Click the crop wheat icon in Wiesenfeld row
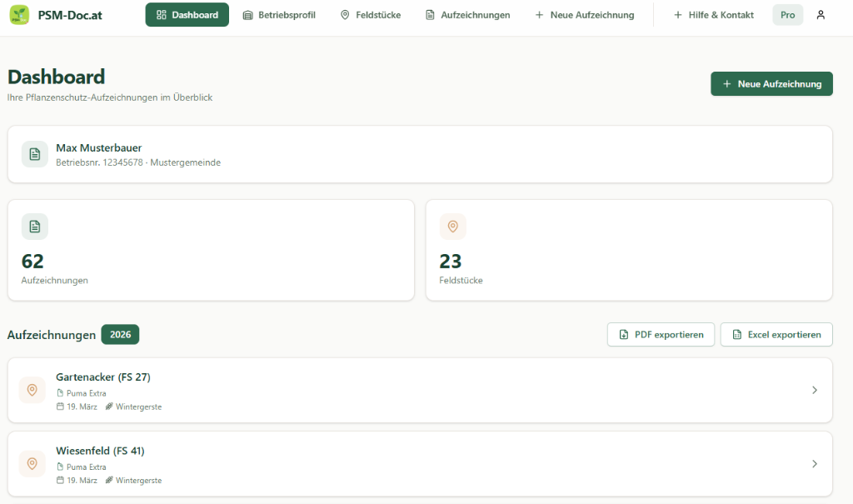This screenshot has height=504, width=853. 109,480
